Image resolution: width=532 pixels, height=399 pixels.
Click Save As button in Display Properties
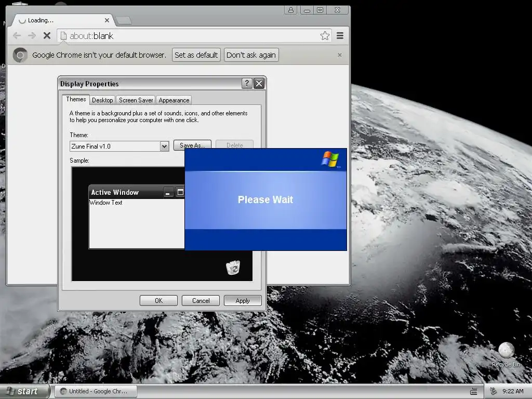pos(192,144)
